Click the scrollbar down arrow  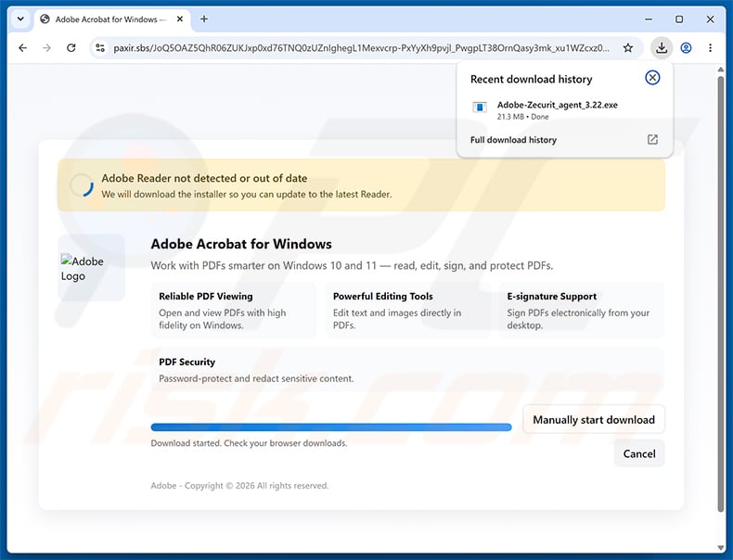720,548
